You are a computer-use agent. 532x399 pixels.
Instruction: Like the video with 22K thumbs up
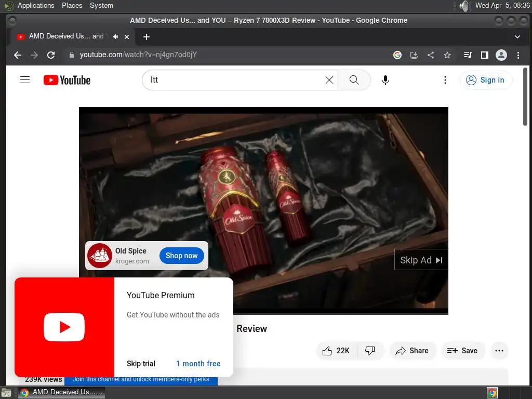click(336, 351)
